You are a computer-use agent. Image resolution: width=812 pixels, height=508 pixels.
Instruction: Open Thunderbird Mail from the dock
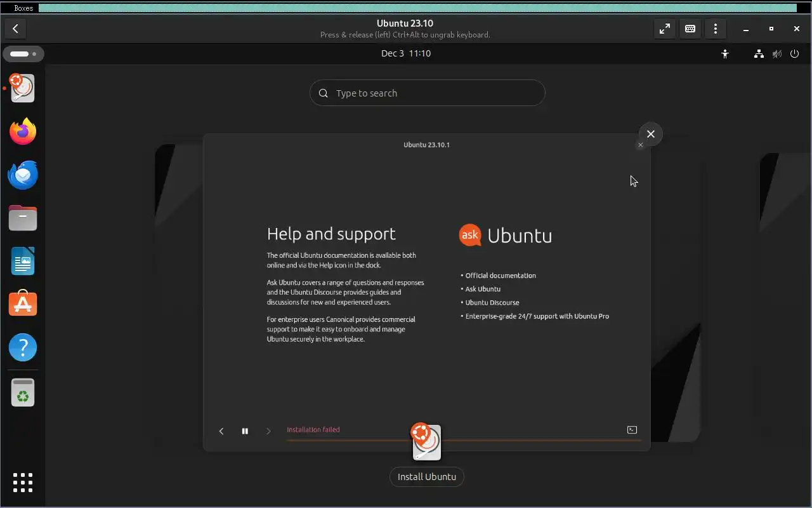(x=23, y=175)
